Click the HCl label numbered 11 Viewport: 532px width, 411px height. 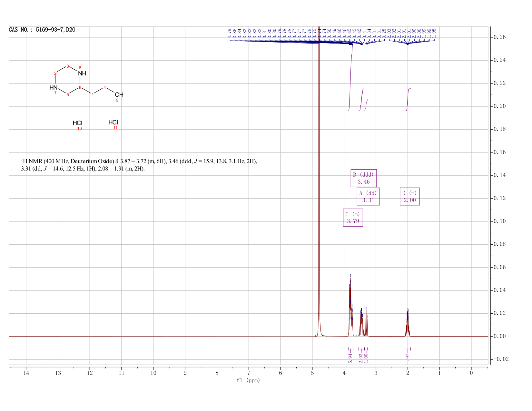pos(113,122)
